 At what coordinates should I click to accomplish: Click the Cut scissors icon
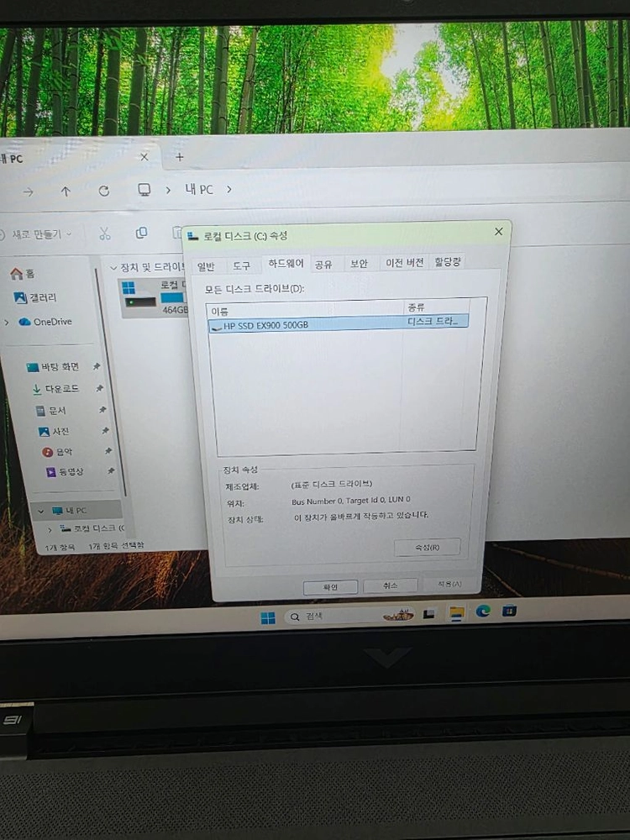[104, 233]
